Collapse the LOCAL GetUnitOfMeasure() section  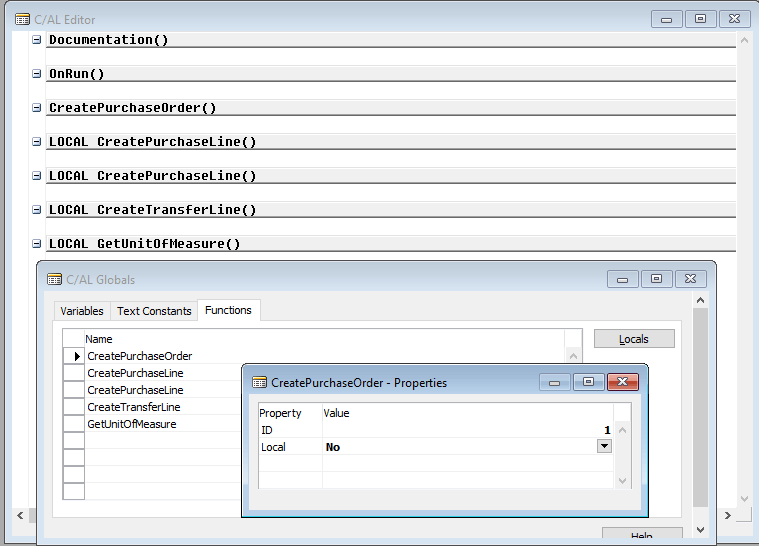tap(37, 244)
